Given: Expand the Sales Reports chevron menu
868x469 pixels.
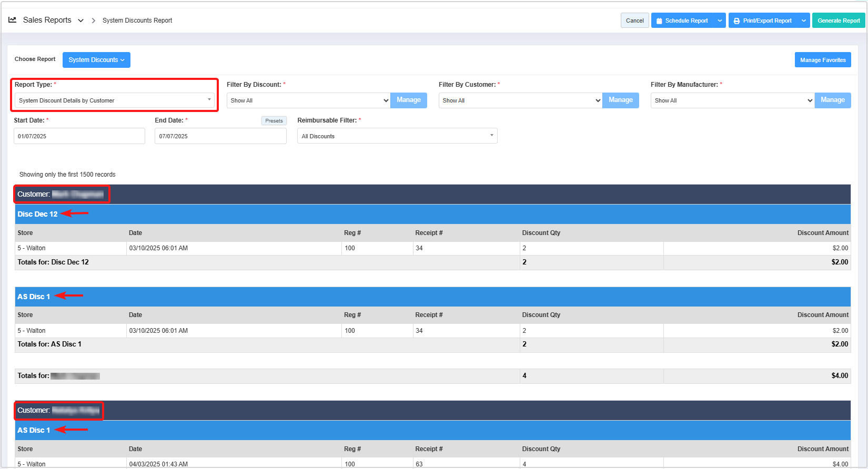Looking at the screenshot, I should click(x=80, y=21).
